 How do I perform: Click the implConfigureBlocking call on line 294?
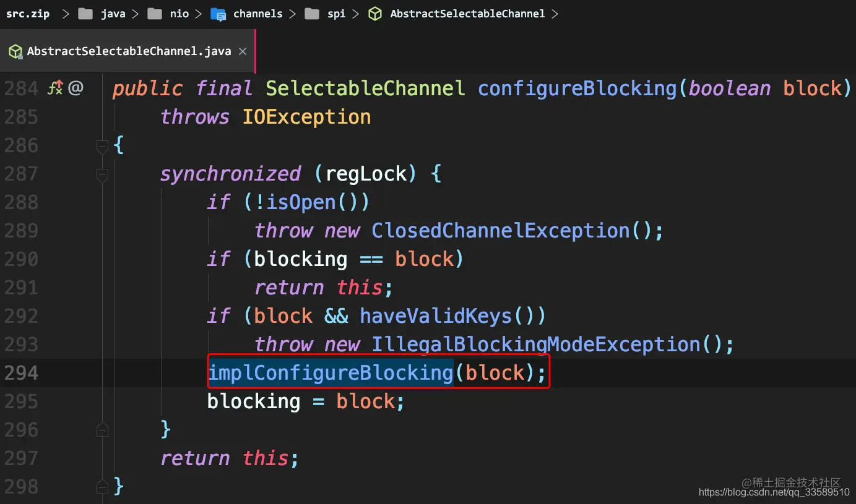click(x=331, y=373)
